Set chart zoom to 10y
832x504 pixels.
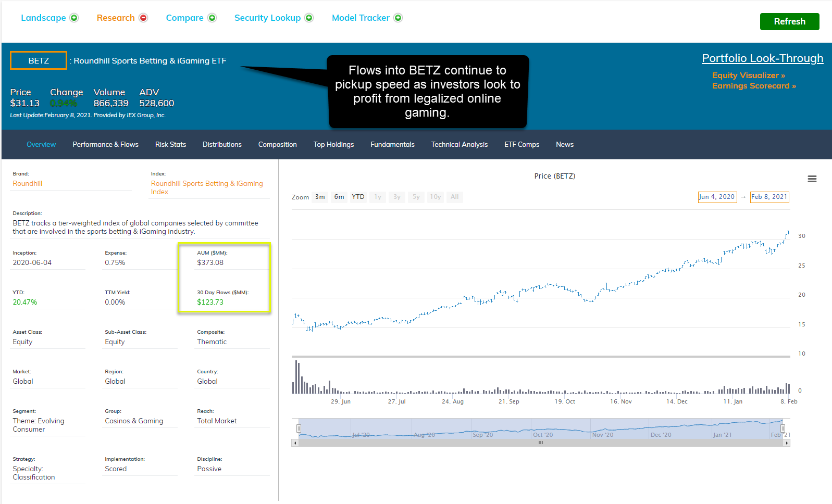pos(436,197)
